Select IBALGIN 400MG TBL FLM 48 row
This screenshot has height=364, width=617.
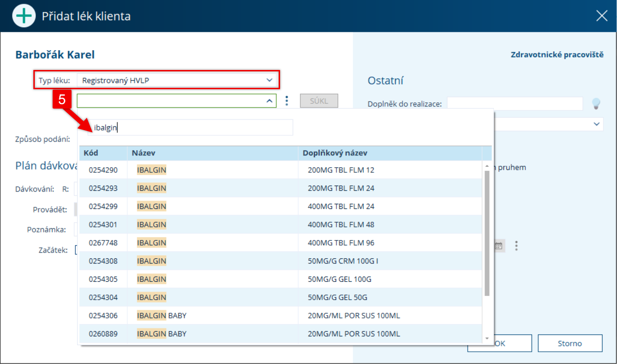point(281,225)
